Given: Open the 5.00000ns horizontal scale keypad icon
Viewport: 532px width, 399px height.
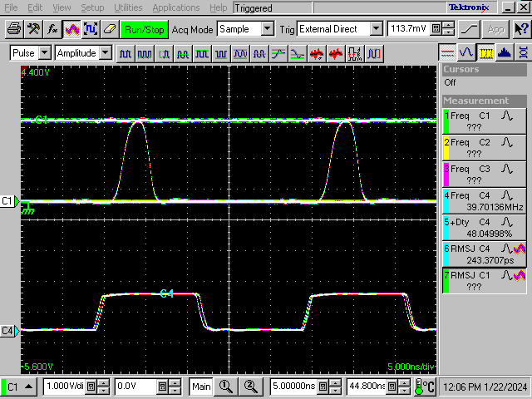Looking at the screenshot, I should (x=323, y=387).
